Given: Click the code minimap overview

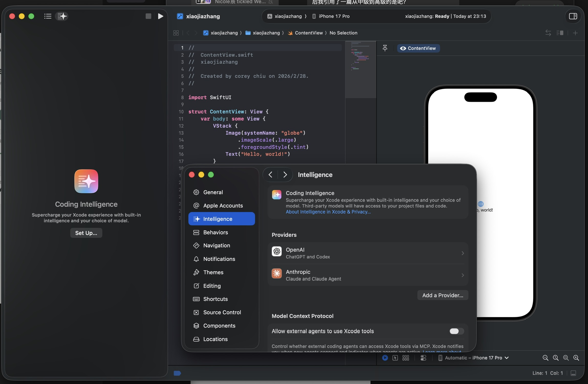Looking at the screenshot, I should (x=360, y=69).
